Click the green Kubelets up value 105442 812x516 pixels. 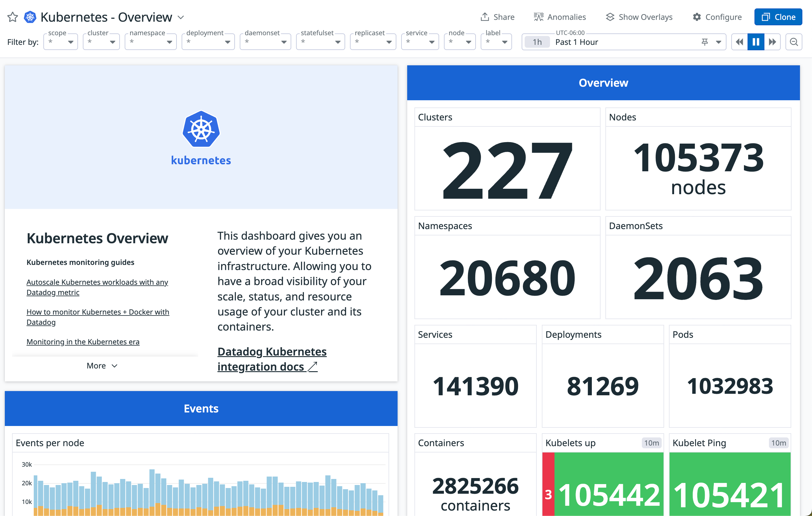pos(609,495)
